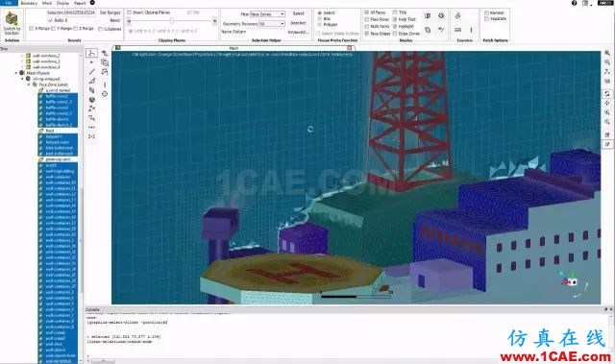Select the node (point) selection filter icon

click(x=92, y=61)
